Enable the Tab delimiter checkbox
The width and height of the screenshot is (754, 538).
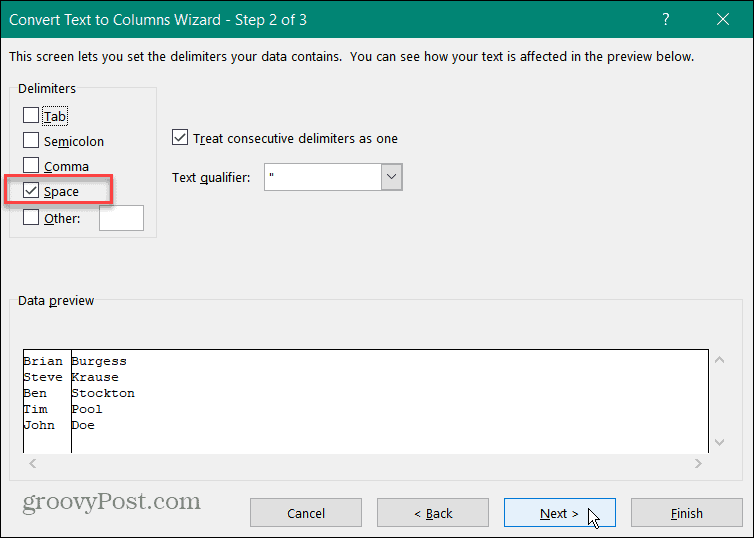pyautogui.click(x=31, y=115)
